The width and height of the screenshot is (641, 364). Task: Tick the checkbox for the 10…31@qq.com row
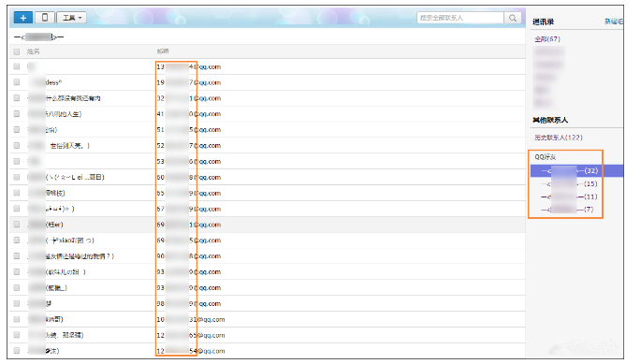[16, 319]
